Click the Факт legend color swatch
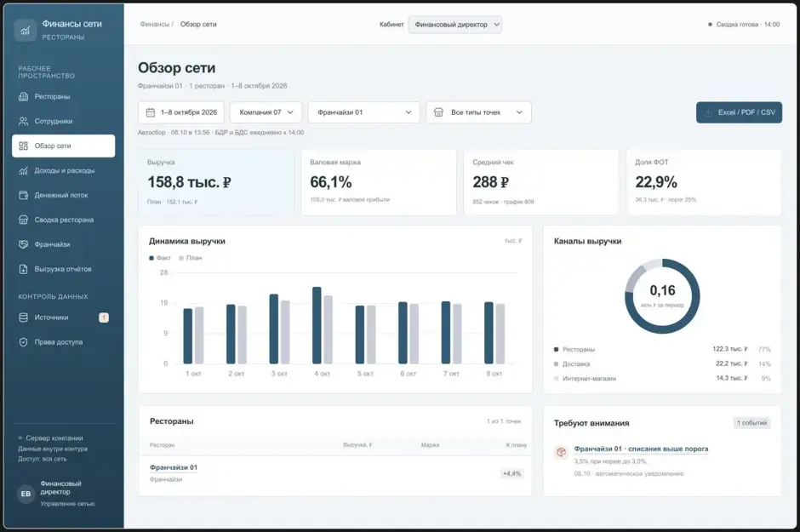This screenshot has height=532, width=800. [151, 258]
